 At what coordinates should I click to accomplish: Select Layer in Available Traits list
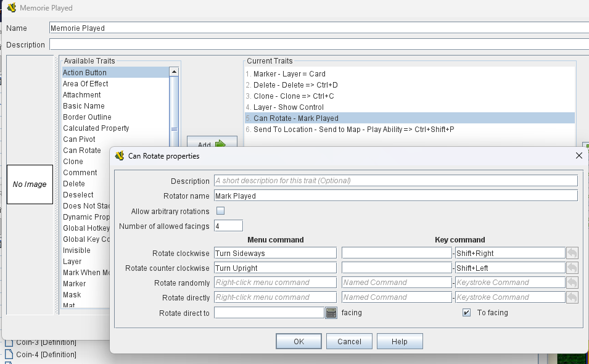coord(86,261)
